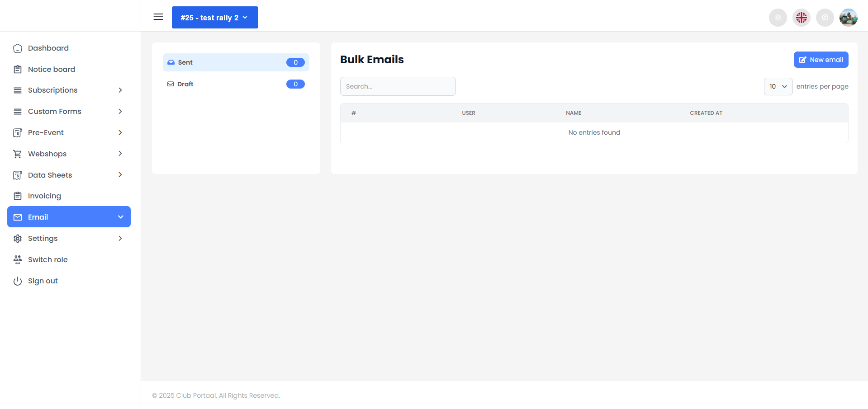Focus the Search input field

tap(398, 86)
